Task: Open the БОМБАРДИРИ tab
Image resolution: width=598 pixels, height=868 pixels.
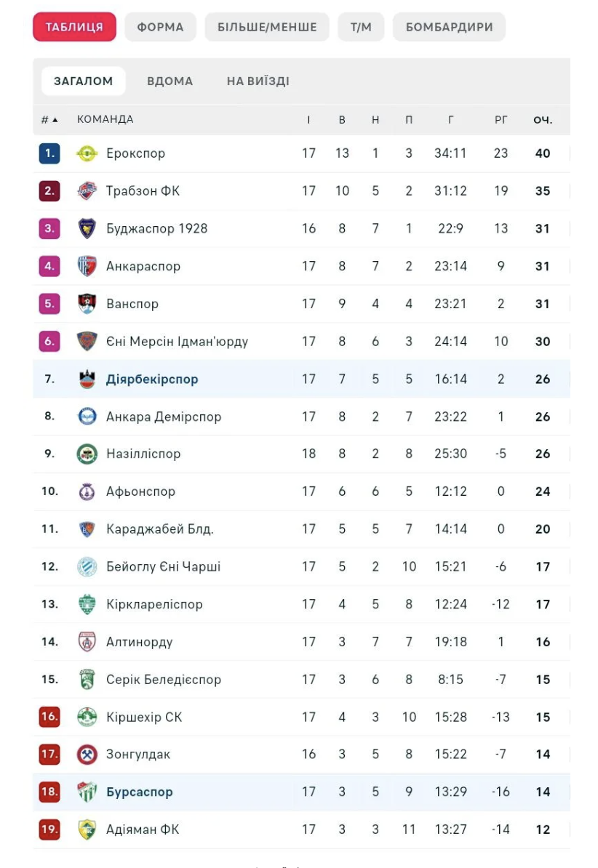Action: pos(449,27)
